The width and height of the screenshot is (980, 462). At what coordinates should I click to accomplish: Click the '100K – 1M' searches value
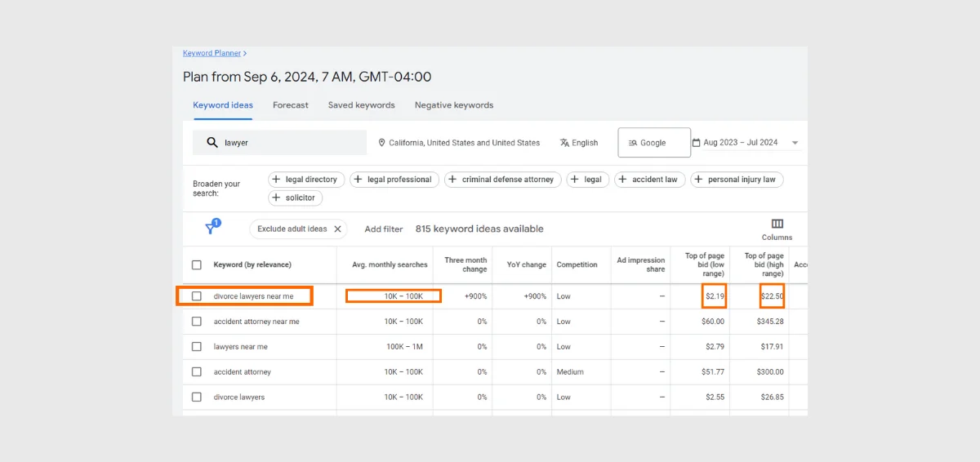[405, 347]
